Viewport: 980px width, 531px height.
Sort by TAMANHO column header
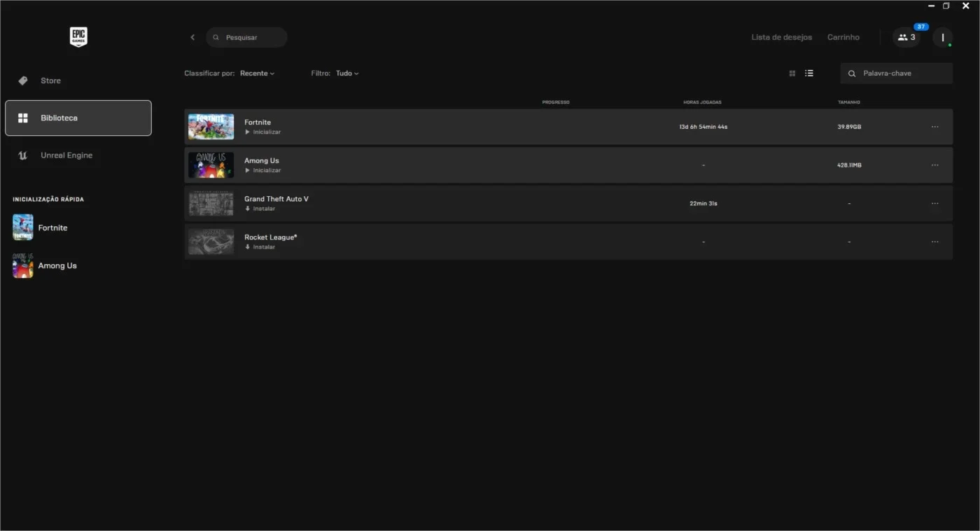tap(849, 102)
